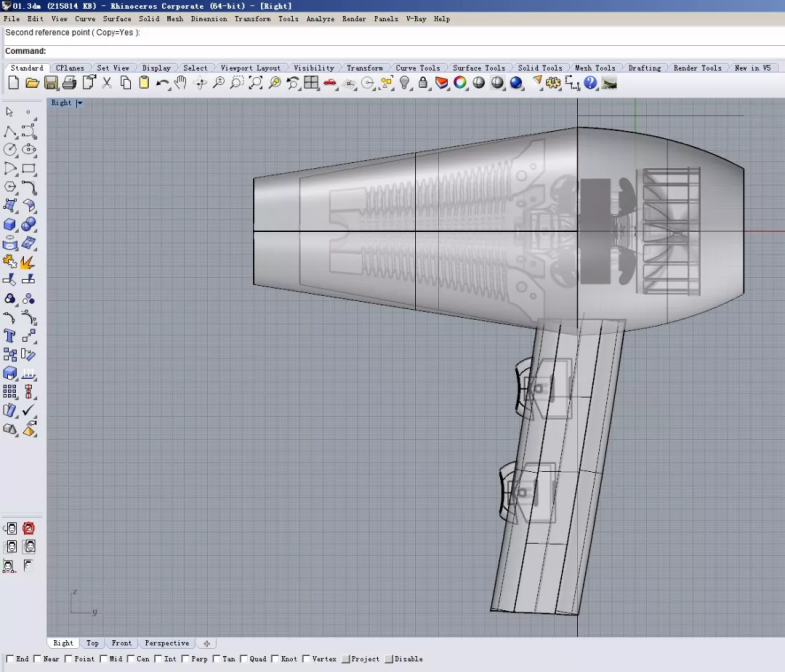Click the Open file folder icon
Image resolution: width=785 pixels, height=672 pixels.
click(32, 83)
